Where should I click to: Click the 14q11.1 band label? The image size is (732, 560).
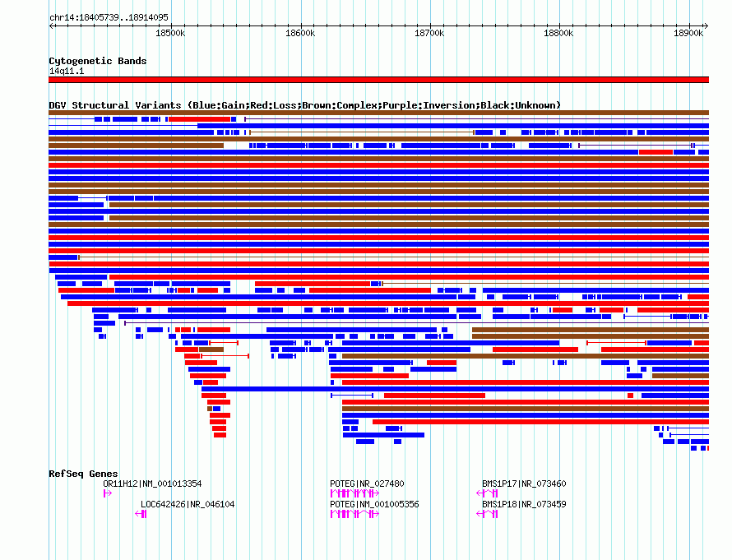67,71
